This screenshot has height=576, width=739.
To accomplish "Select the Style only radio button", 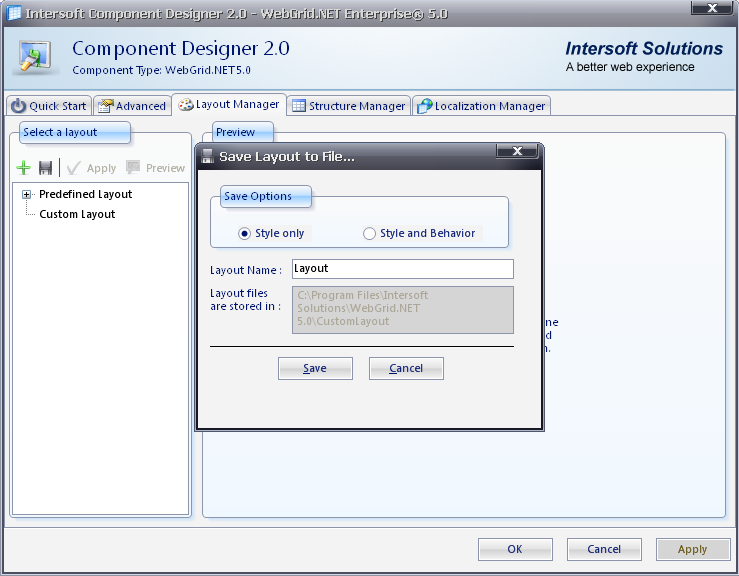I will [x=244, y=233].
